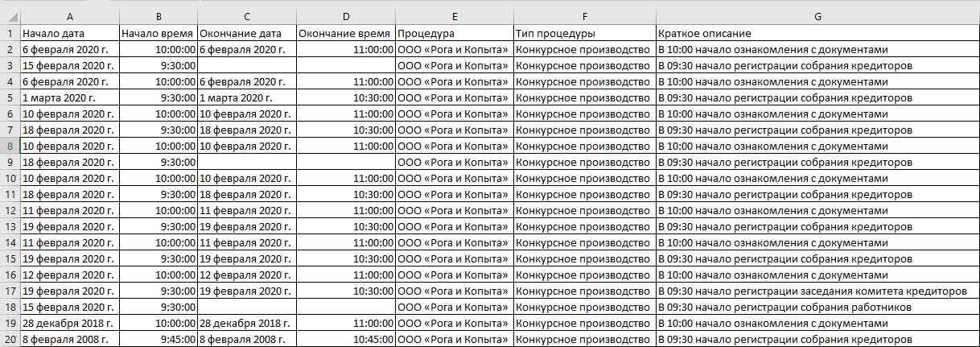
Task: Select column A header
Action: [70, 17]
